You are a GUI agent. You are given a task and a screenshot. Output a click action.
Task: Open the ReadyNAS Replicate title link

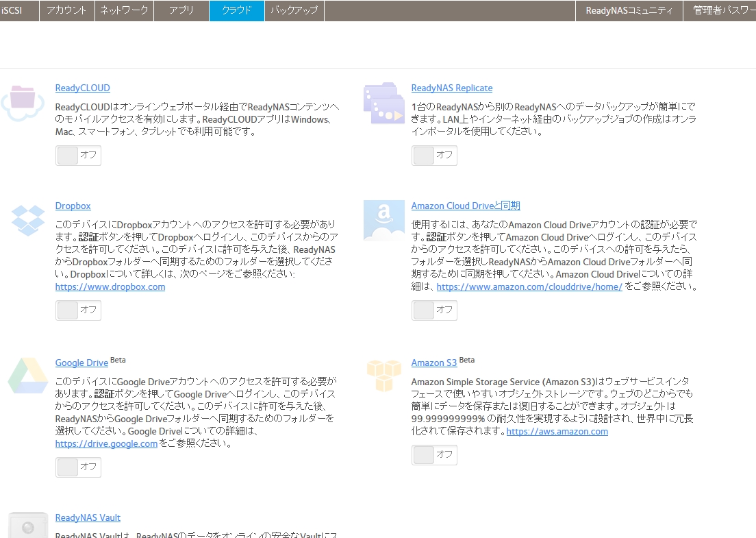(x=452, y=88)
